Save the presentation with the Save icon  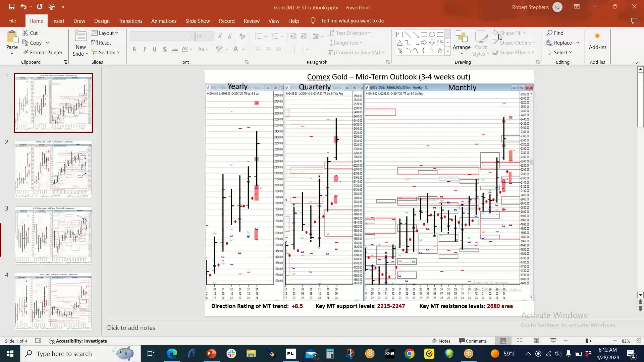pyautogui.click(x=11, y=7)
